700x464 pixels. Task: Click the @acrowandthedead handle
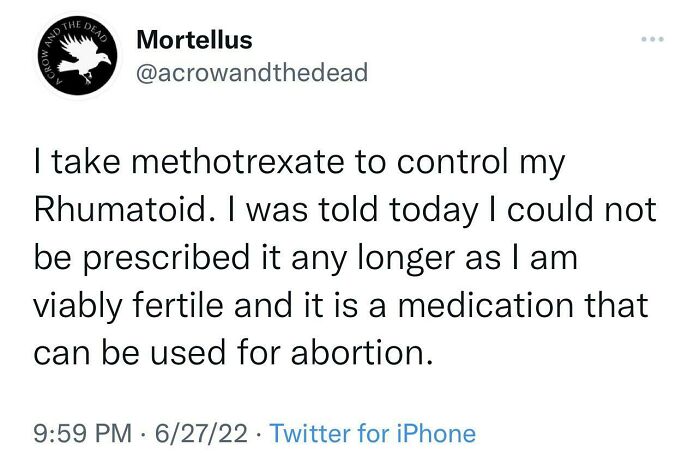pos(251,72)
